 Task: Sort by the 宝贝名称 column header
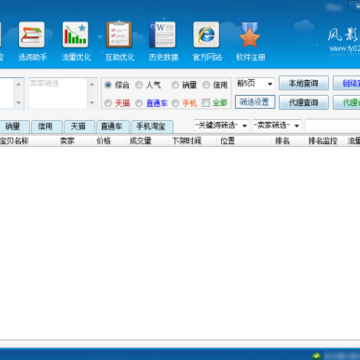[28, 141]
